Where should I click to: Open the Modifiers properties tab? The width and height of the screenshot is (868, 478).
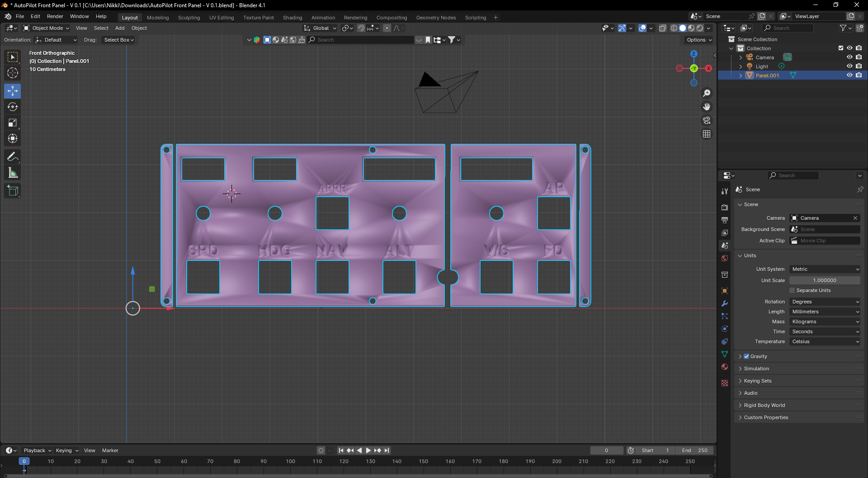[725, 303]
